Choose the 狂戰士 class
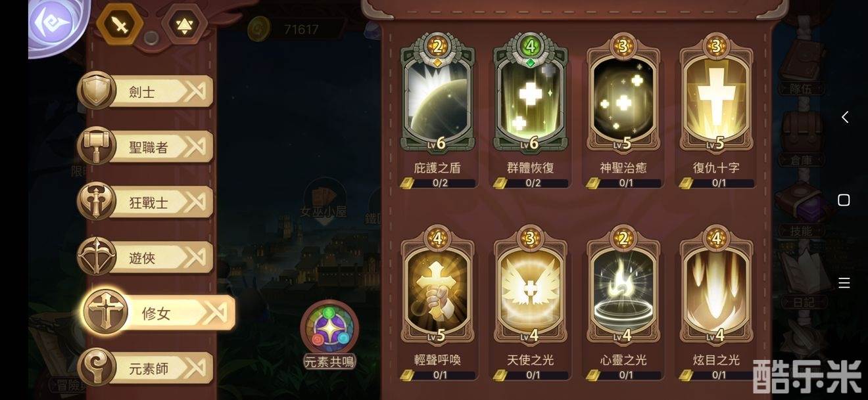 [x=145, y=202]
